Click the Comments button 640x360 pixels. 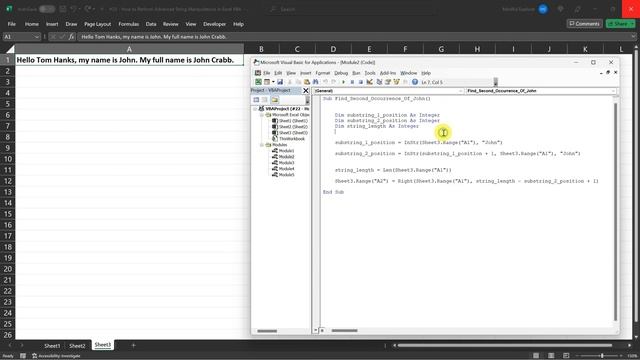pyautogui.click(x=584, y=24)
